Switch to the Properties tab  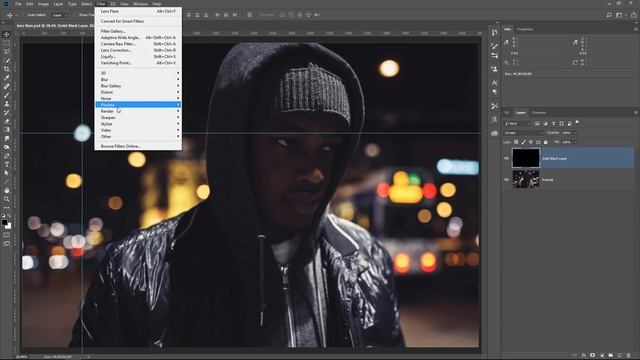[x=525, y=29]
